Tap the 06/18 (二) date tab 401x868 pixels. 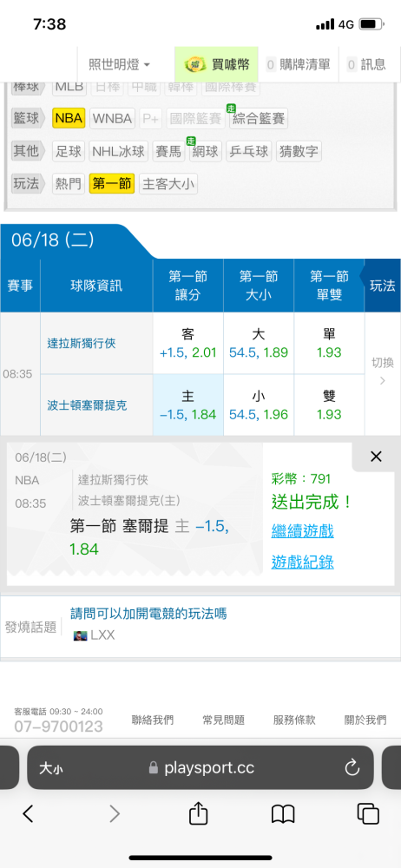[53, 240]
